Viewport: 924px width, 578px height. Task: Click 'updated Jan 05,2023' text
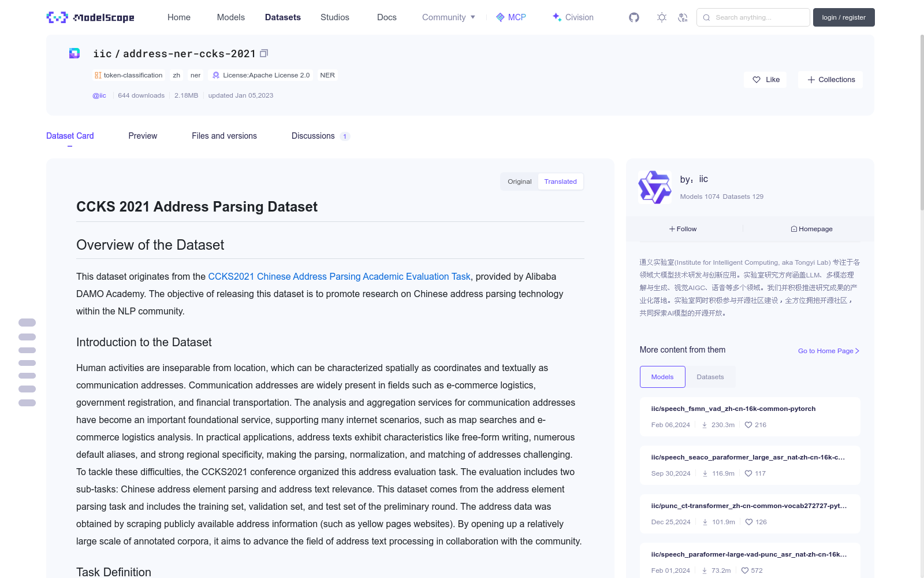click(x=241, y=95)
